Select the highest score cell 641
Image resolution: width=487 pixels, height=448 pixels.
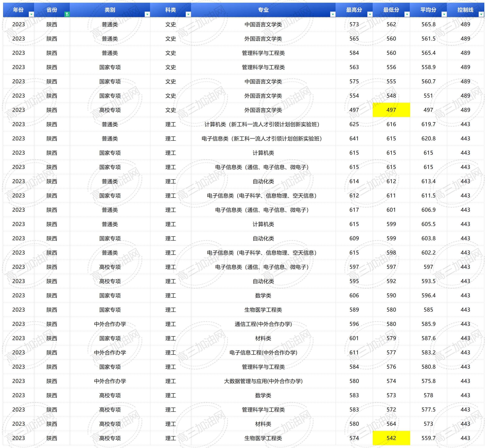pyautogui.click(x=354, y=138)
